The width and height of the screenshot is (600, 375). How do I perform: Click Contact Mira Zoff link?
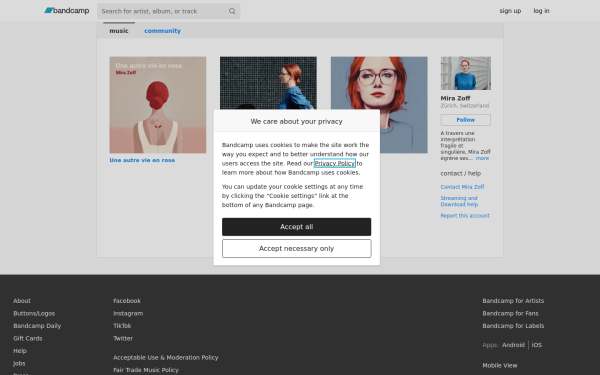[x=462, y=187]
